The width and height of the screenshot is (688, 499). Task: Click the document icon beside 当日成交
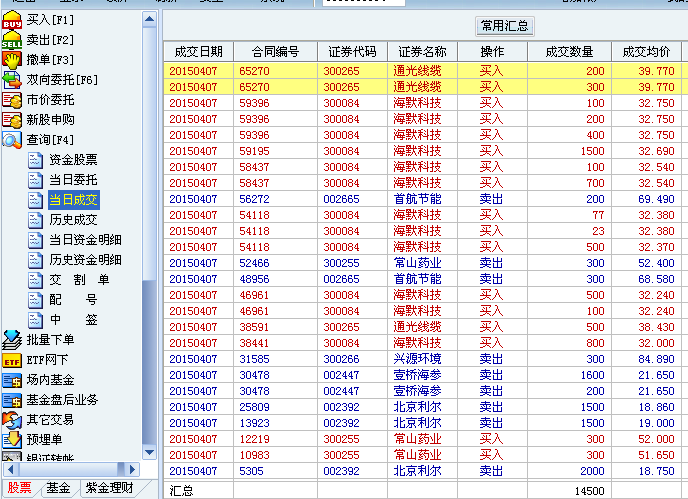click(35, 200)
